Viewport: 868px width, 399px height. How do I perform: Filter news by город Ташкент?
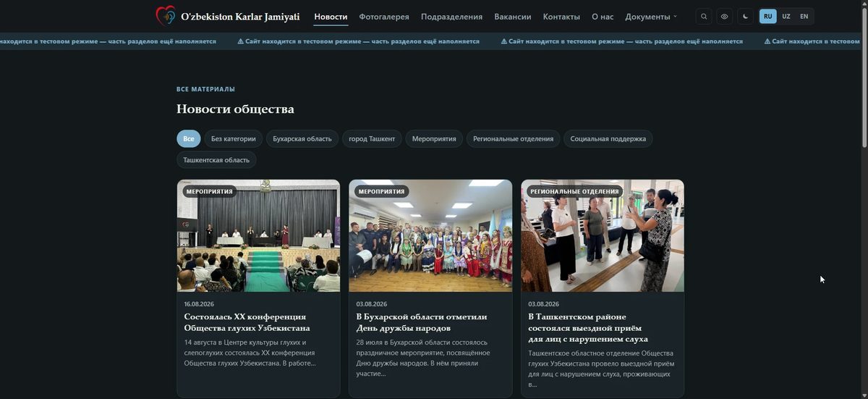click(372, 138)
